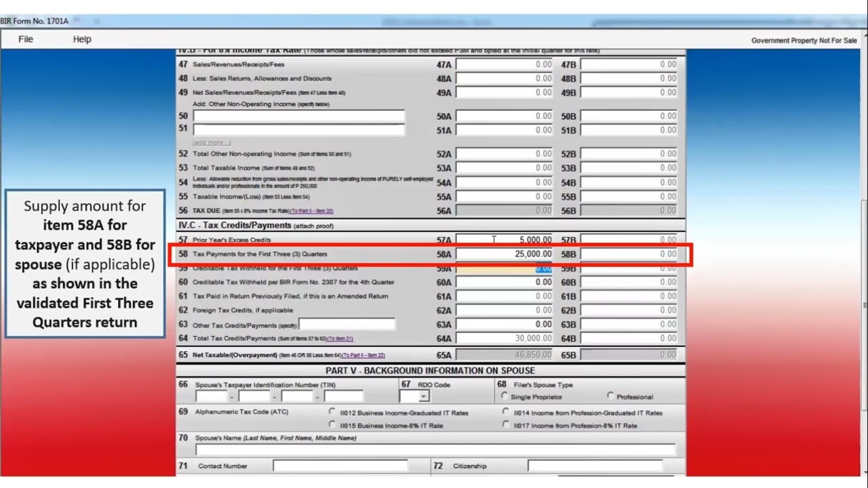Screen dimensions: 868x488
Task: Click field 50B amount
Action: [x=629, y=117]
